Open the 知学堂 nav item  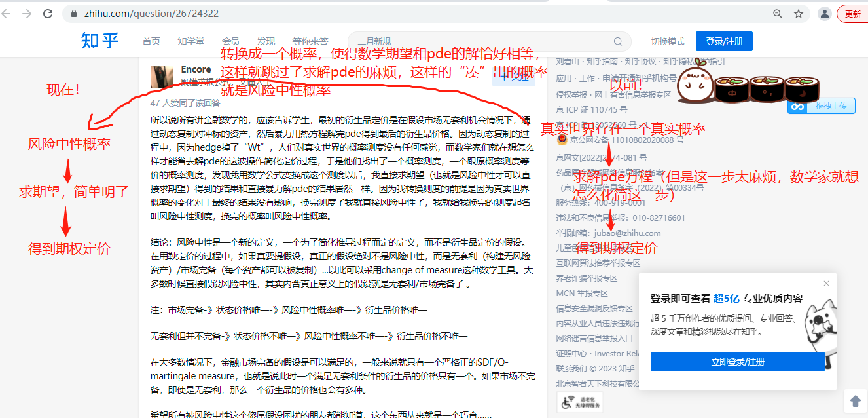pos(190,41)
